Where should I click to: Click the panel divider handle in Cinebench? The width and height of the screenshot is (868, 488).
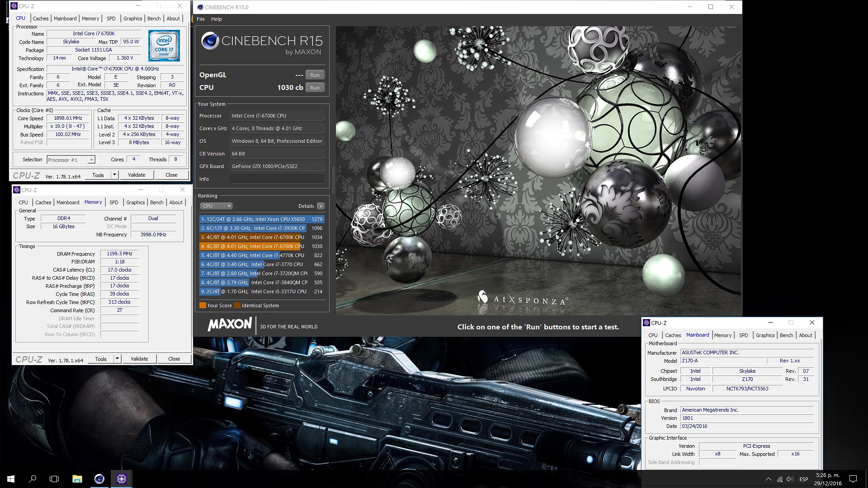click(x=333, y=180)
